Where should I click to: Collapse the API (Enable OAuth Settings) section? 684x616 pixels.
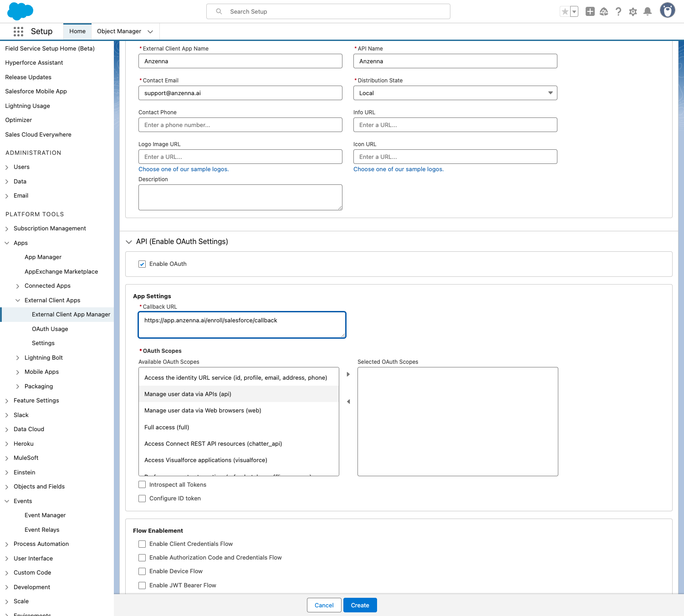(x=129, y=242)
